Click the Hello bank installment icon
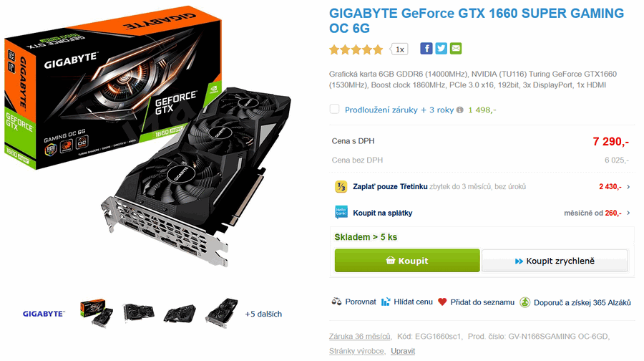 (341, 213)
